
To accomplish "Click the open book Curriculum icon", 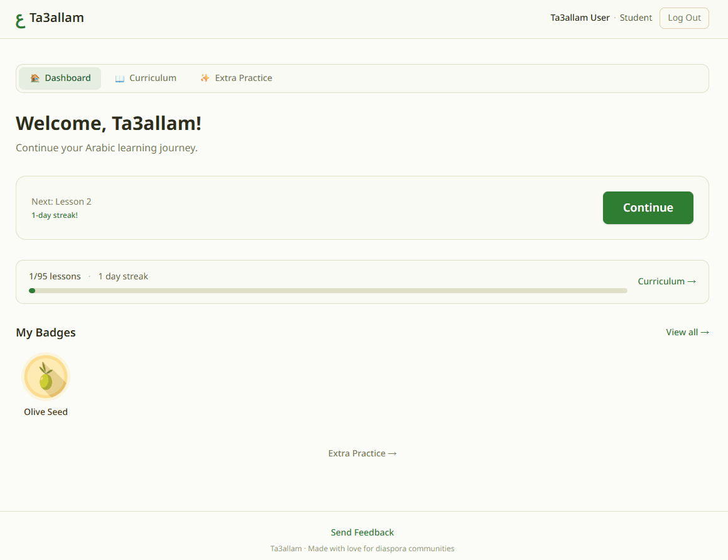I will point(119,78).
